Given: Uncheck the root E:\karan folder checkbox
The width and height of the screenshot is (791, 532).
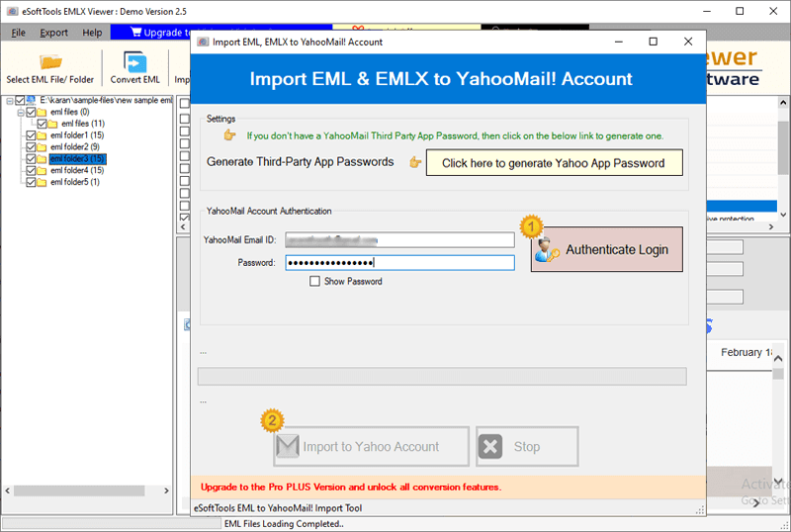Looking at the screenshot, I should point(20,100).
